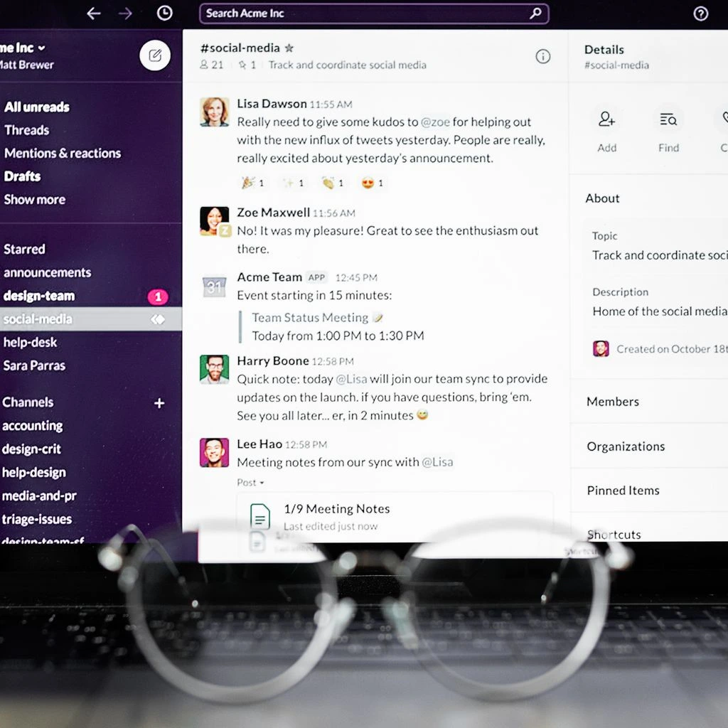
Task: Open Harry Boone's avatar
Action: pyautogui.click(x=215, y=370)
